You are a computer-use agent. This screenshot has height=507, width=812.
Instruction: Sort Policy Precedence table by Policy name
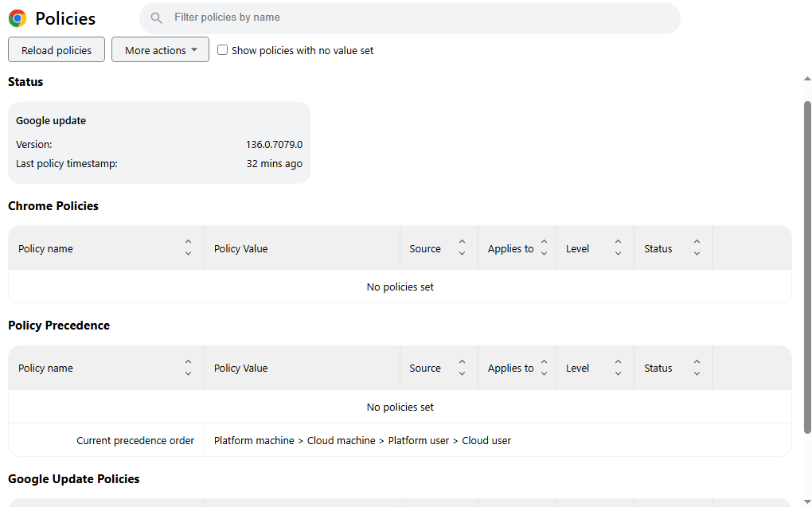pos(188,368)
